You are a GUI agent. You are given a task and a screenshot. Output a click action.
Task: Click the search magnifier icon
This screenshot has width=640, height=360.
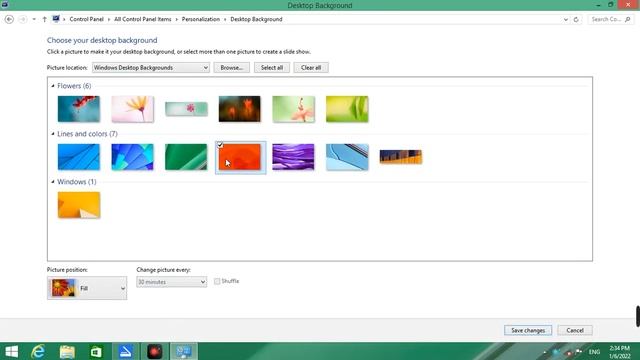tap(627, 19)
